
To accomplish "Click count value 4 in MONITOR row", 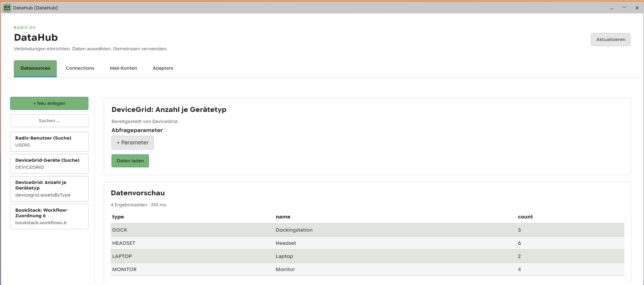I will click(519, 269).
